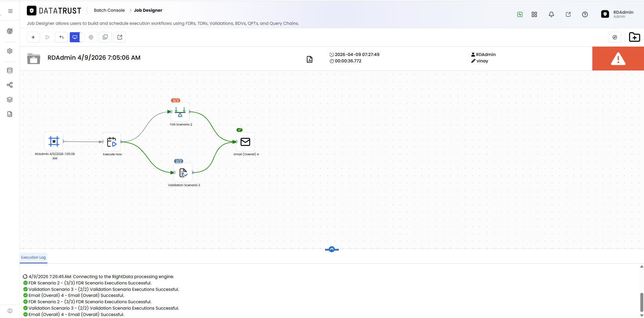Image resolution: width=644 pixels, height=318 pixels.
Task: Click the globe toolbar icon
Action: [x=91, y=37]
